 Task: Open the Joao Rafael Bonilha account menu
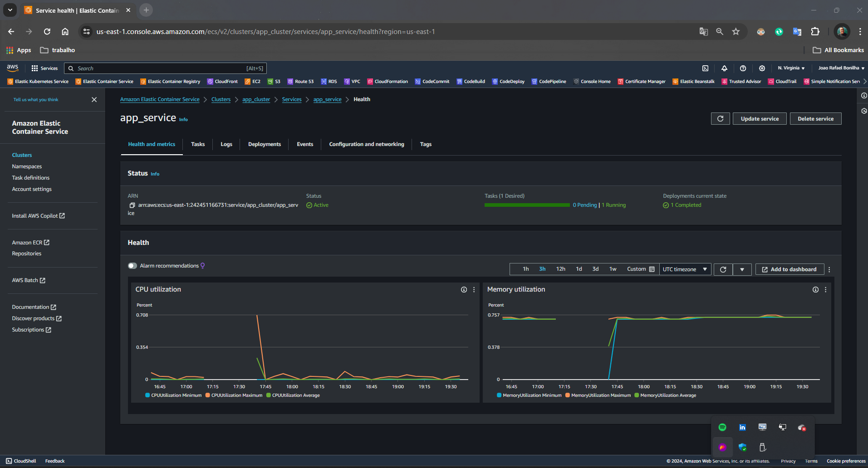pyautogui.click(x=841, y=68)
